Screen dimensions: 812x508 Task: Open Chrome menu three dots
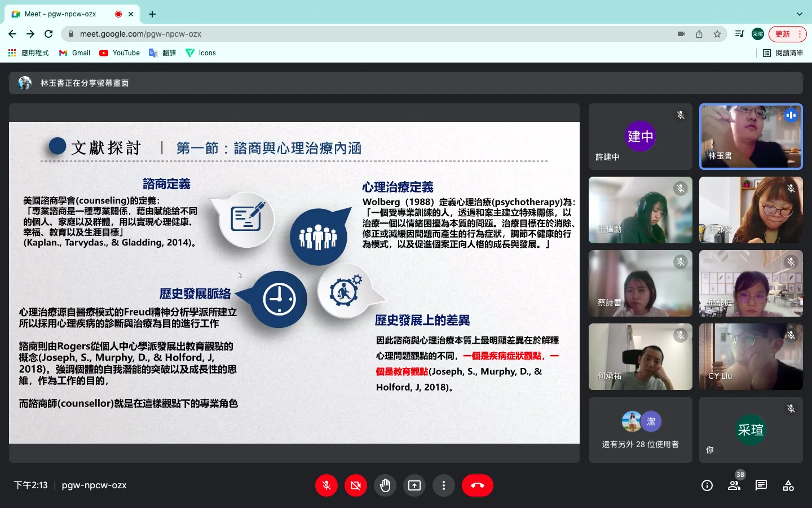click(800, 34)
